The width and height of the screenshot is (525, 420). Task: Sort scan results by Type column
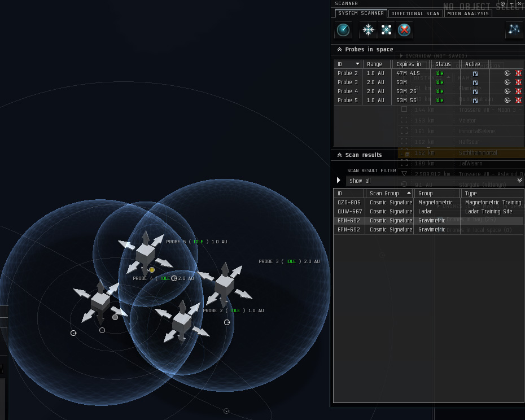(492, 193)
